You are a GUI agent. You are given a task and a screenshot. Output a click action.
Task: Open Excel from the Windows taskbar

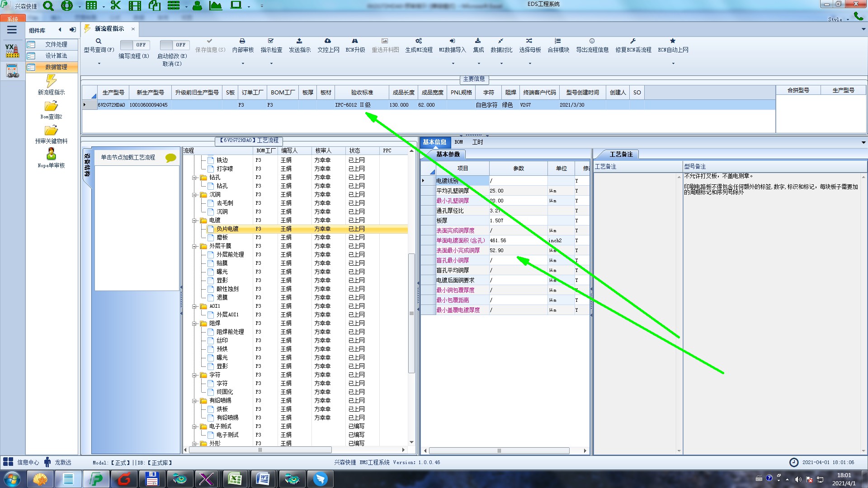click(x=235, y=479)
